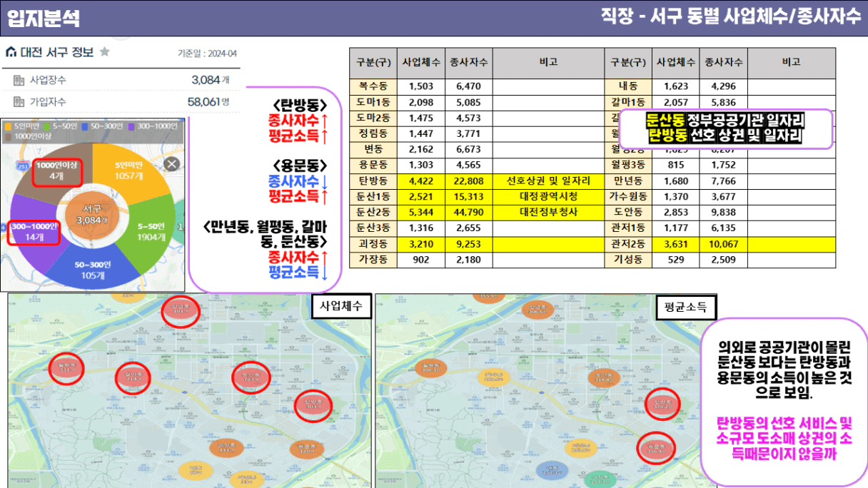Close the donut chart with the X button
Image resolution: width=868 pixels, height=488 pixels.
tap(171, 164)
